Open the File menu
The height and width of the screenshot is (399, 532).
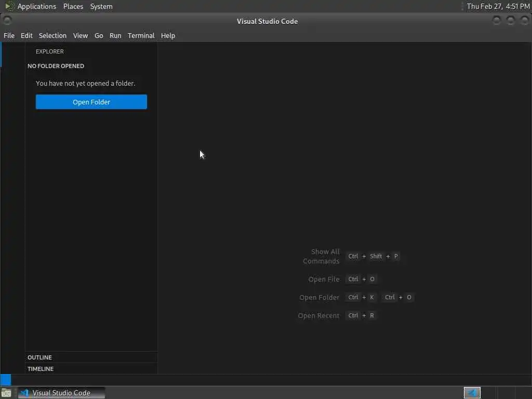(9, 36)
